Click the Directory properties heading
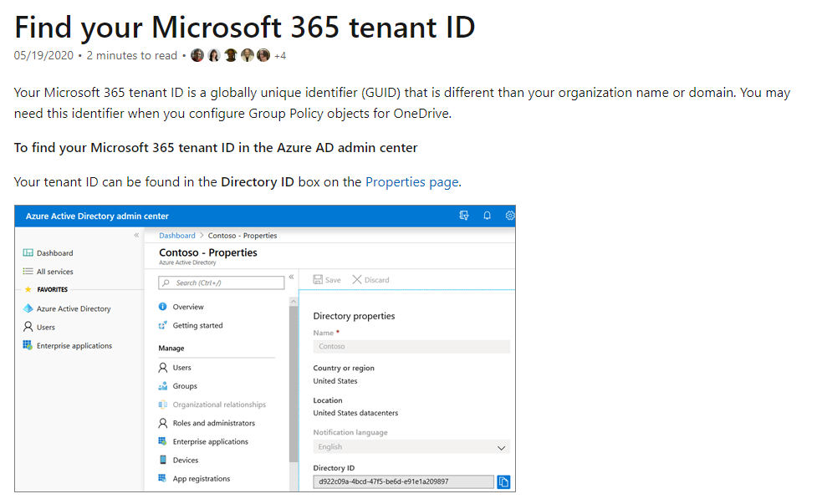The height and width of the screenshot is (504, 822). [354, 317]
